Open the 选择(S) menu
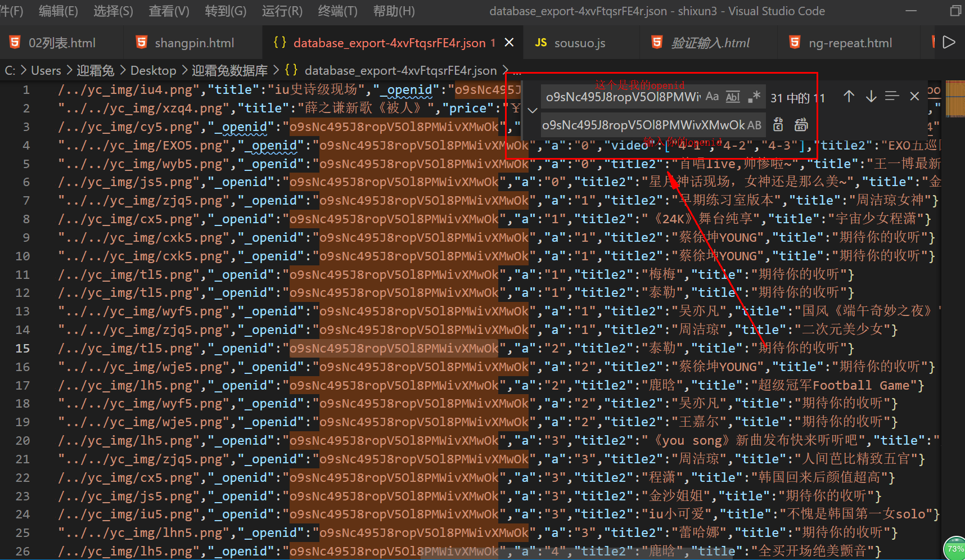This screenshot has height=560, width=965. (113, 11)
